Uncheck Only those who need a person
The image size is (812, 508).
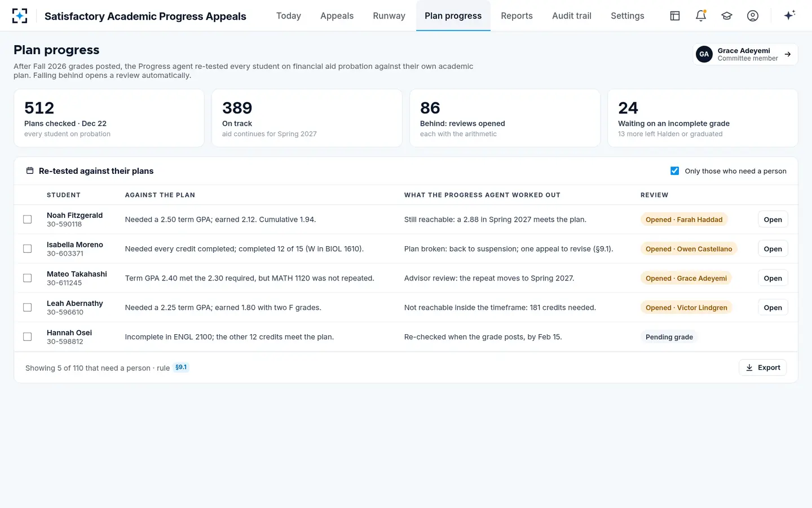(674, 171)
